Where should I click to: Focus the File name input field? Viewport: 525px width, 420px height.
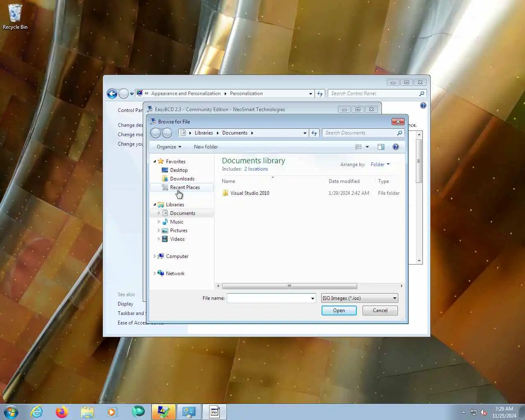click(269, 299)
